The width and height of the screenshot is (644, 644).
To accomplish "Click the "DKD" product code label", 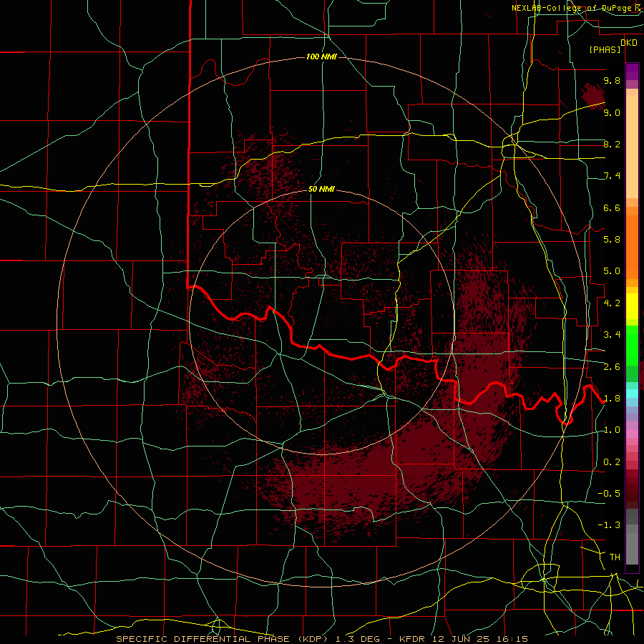I will click(x=629, y=42).
